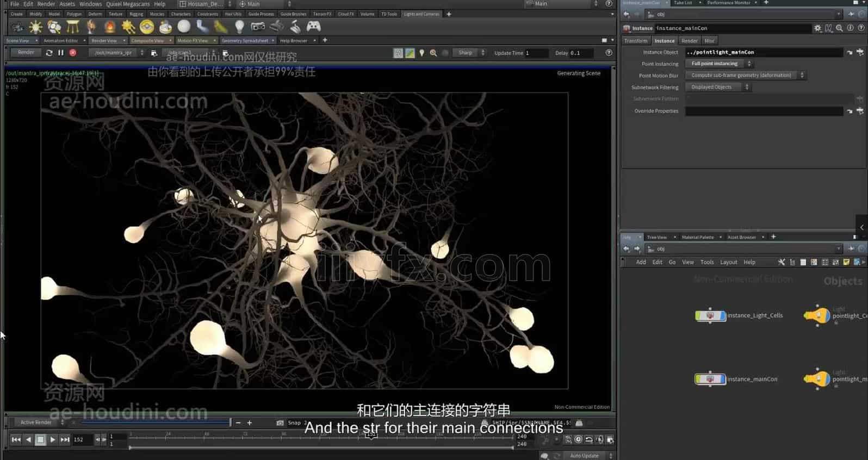Screen dimensions: 868x460
Task: Select the Distant Light sun icon
Action: pos(128,26)
